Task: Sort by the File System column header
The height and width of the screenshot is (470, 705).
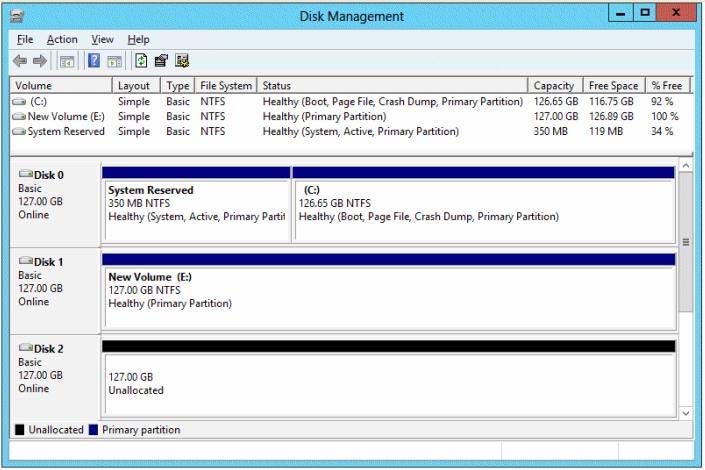Action: pos(226,85)
